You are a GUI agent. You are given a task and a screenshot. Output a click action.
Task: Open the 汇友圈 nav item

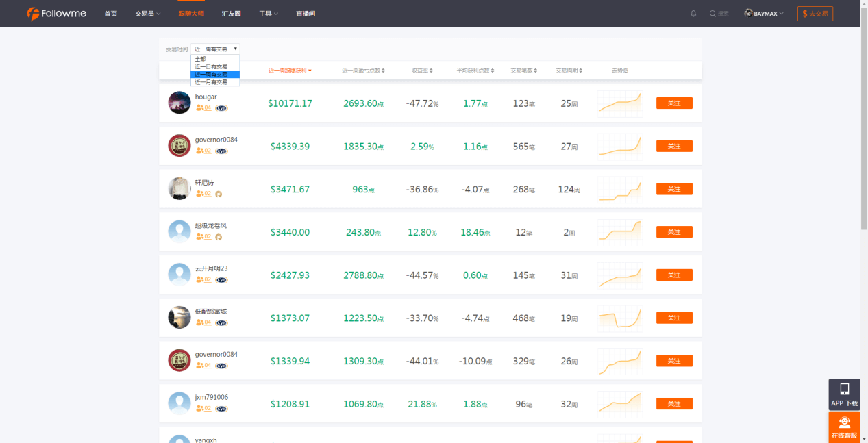pyautogui.click(x=232, y=14)
